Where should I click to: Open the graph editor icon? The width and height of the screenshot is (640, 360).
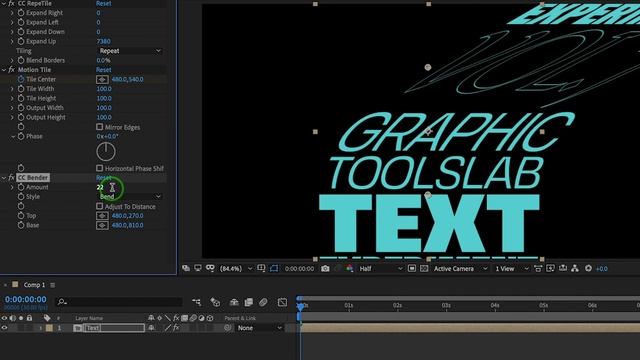pyautogui.click(x=282, y=302)
